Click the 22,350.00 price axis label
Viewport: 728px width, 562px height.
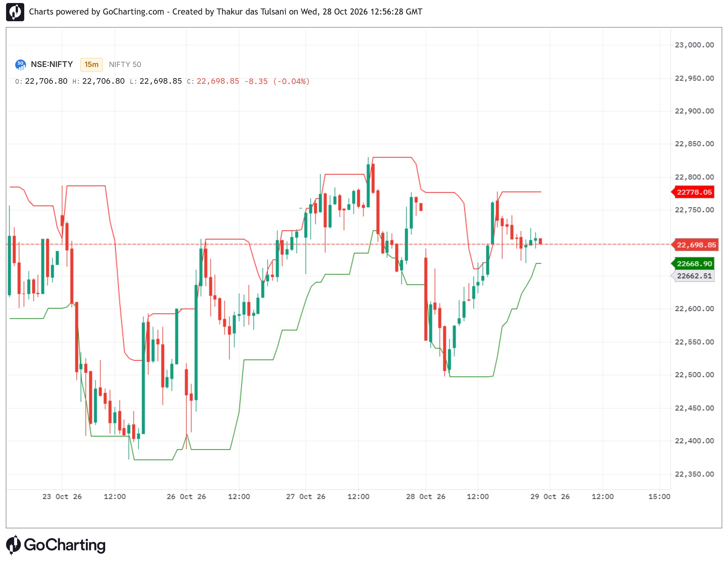pyautogui.click(x=694, y=474)
